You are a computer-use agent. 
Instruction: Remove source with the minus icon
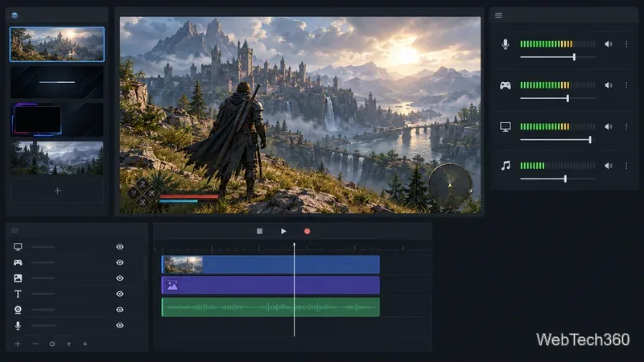35,344
